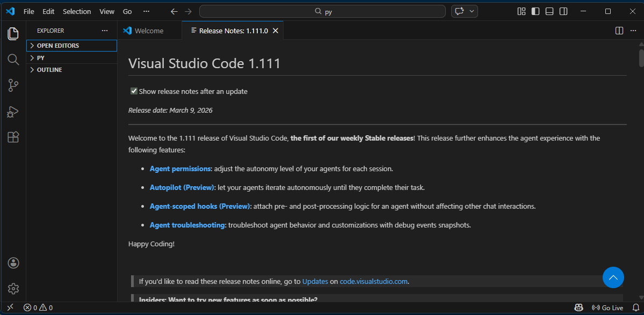Viewport: 644px width, 315px height.
Task: Switch to the Welcome tab
Action: pos(149,31)
